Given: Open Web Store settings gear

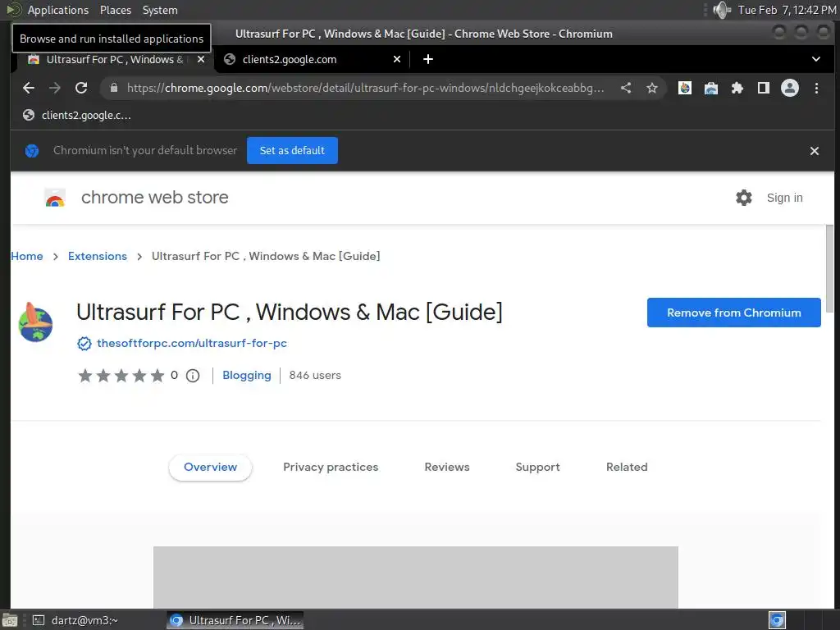Looking at the screenshot, I should tap(743, 198).
